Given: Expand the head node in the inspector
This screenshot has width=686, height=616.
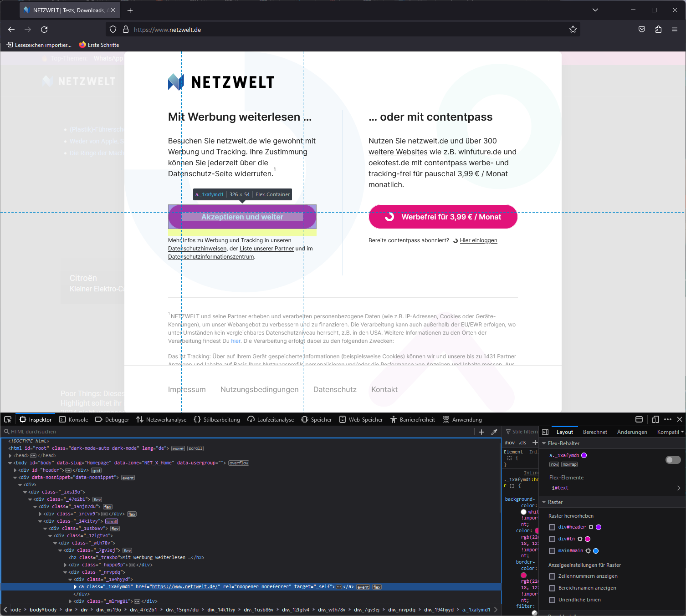Looking at the screenshot, I should click(x=10, y=455).
